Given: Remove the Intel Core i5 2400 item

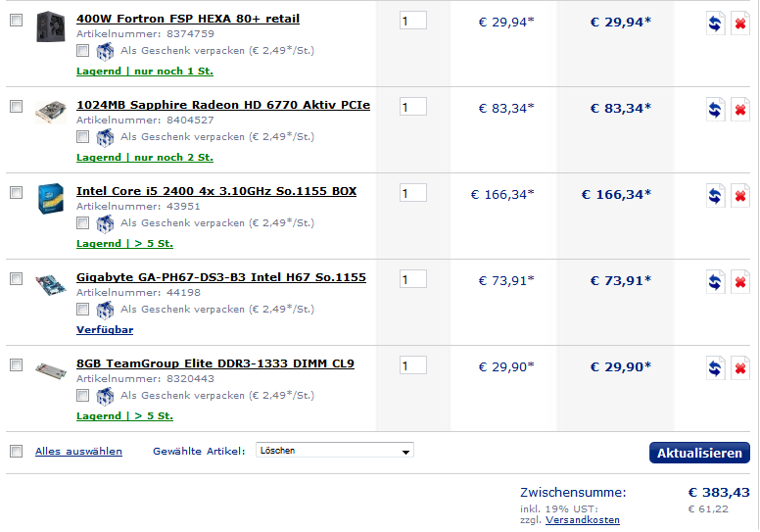Looking at the screenshot, I should point(740,195).
